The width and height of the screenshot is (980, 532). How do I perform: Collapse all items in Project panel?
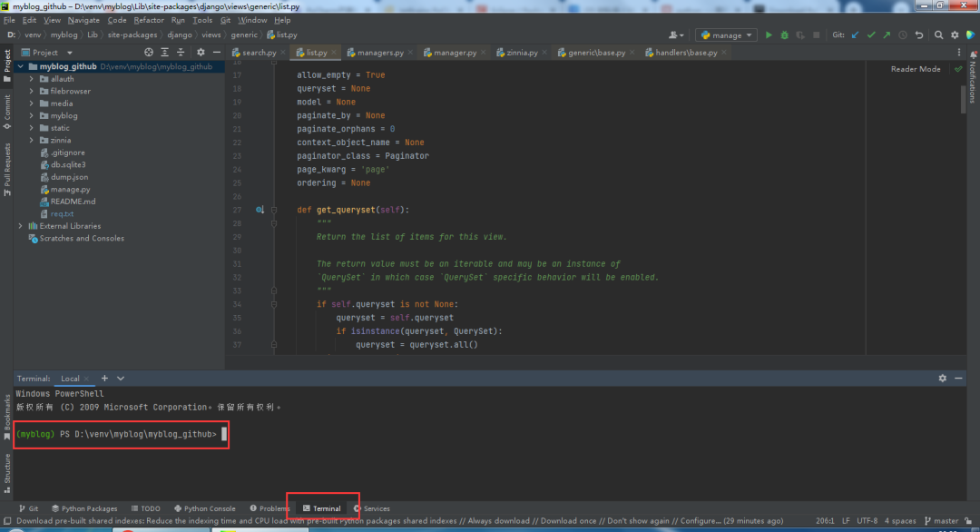coord(181,53)
